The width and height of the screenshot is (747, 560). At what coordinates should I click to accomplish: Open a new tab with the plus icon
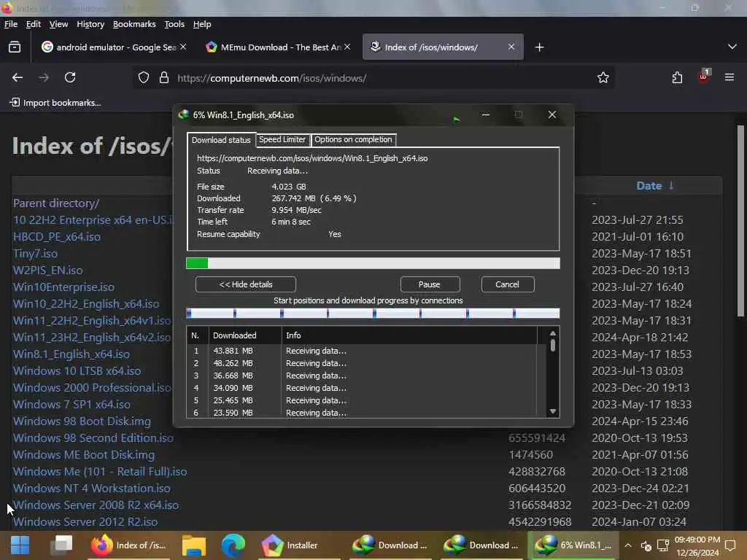pyautogui.click(x=539, y=47)
